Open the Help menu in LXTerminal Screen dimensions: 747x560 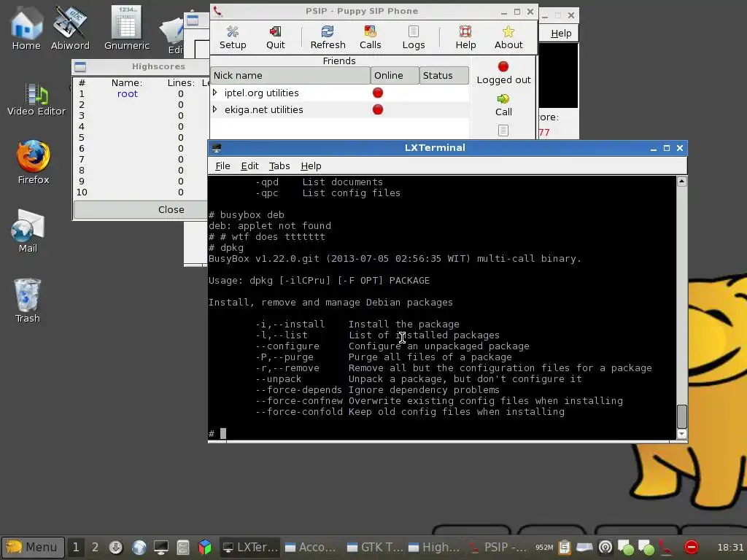point(311,166)
